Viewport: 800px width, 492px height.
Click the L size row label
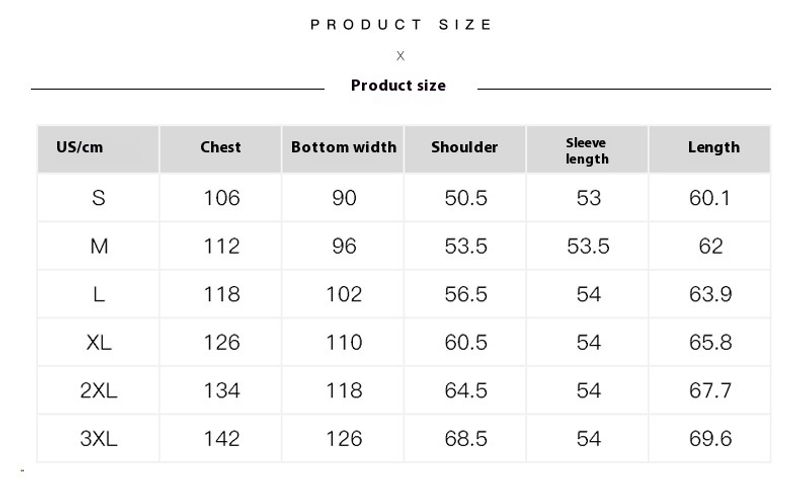98,294
